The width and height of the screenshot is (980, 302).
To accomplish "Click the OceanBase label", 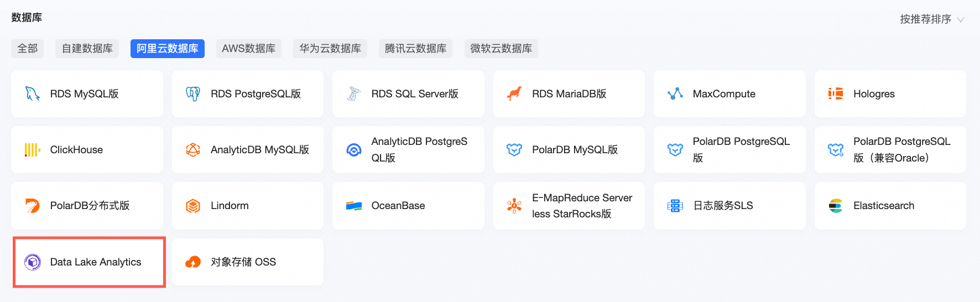I will [398, 206].
